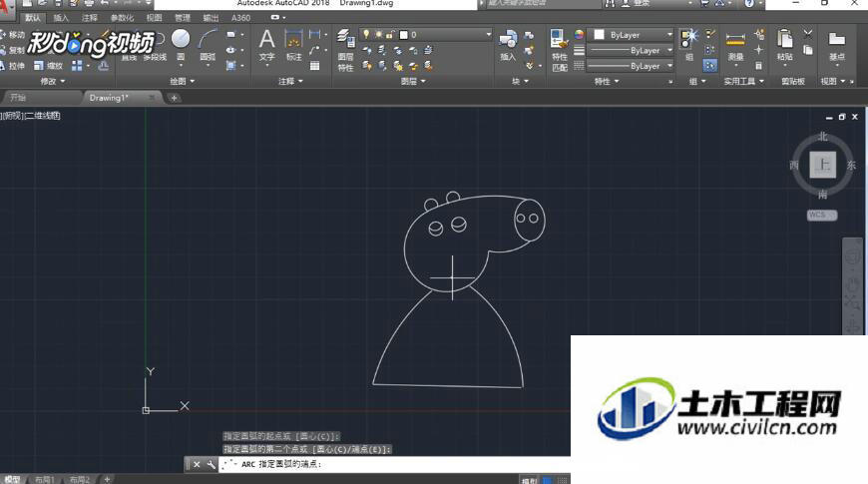Viewport: 868px width, 484px height.
Task: Click the Copy clip icon in clipboard
Action: tap(808, 50)
